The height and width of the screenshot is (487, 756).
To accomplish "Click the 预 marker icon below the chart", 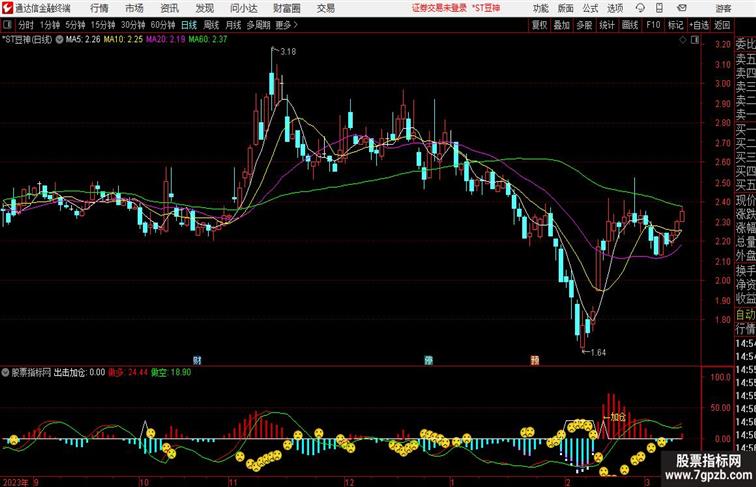I will pyautogui.click(x=535, y=360).
